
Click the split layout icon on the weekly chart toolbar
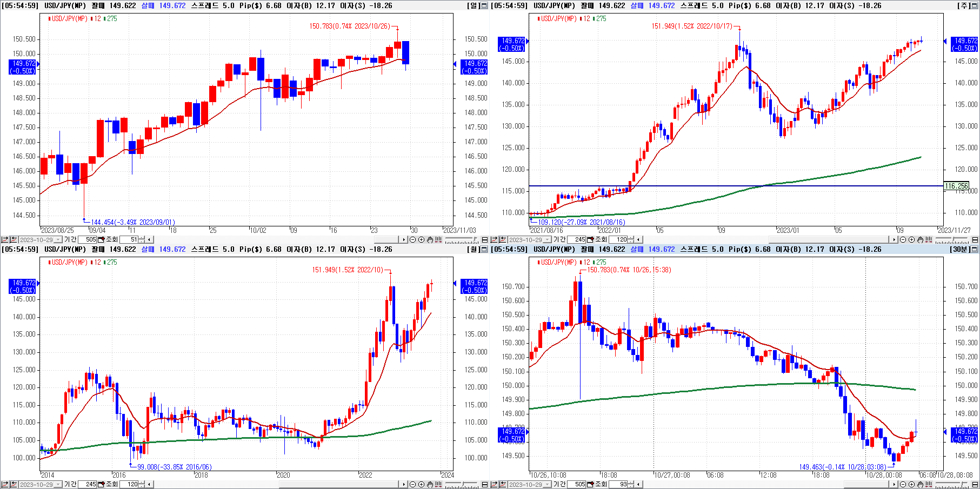pos(975,239)
